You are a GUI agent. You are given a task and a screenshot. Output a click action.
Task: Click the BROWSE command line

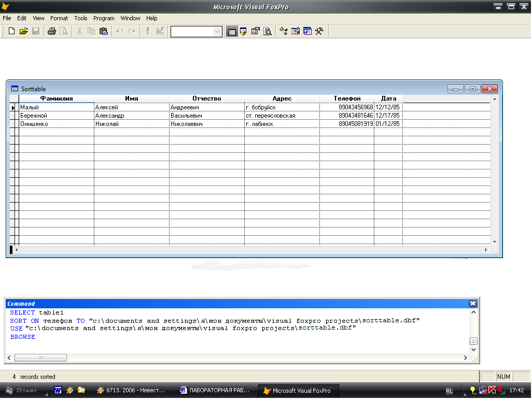coord(22,337)
